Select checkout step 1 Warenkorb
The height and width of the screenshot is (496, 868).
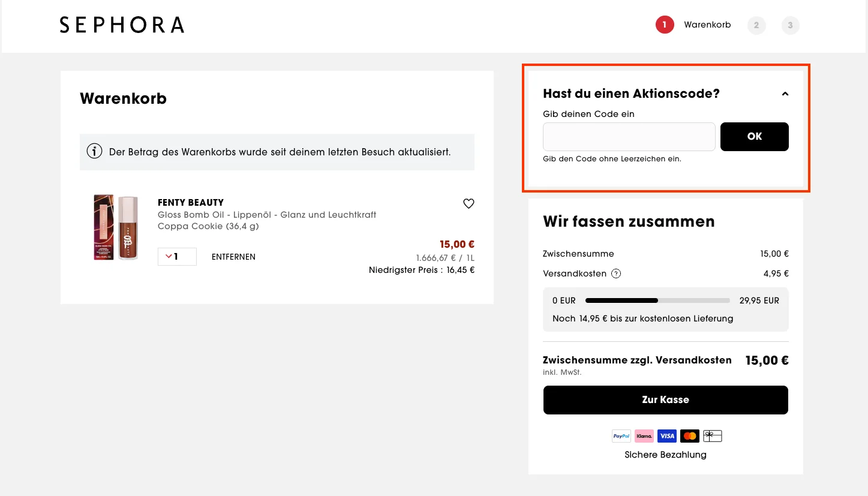point(693,25)
